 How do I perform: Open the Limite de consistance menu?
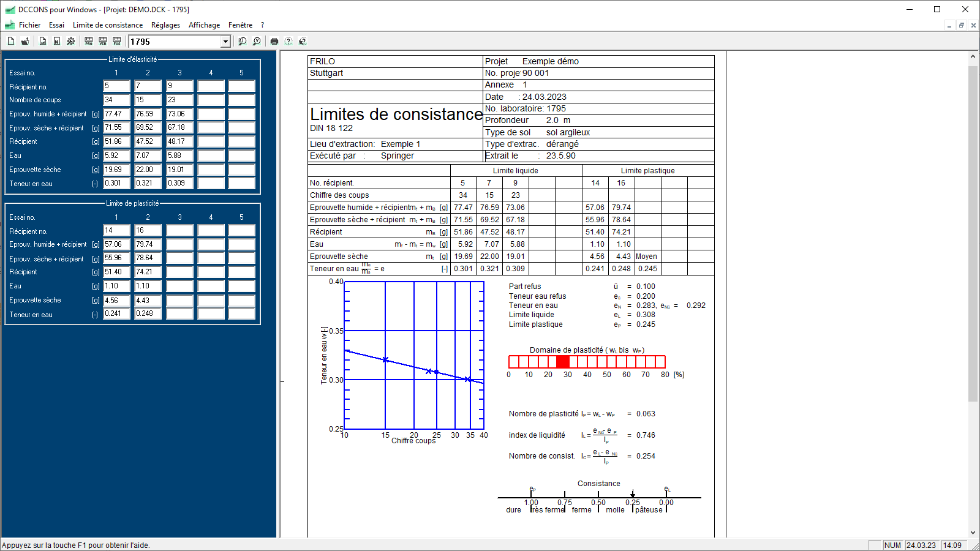(108, 25)
